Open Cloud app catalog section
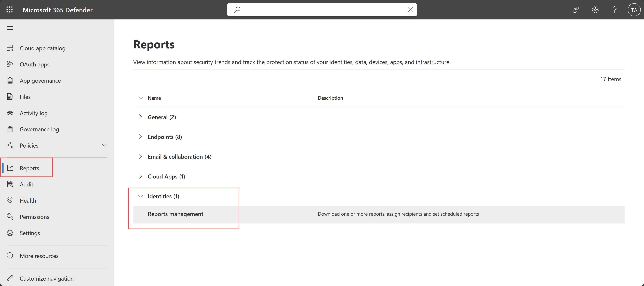The width and height of the screenshot is (644, 286). pyautogui.click(x=43, y=48)
